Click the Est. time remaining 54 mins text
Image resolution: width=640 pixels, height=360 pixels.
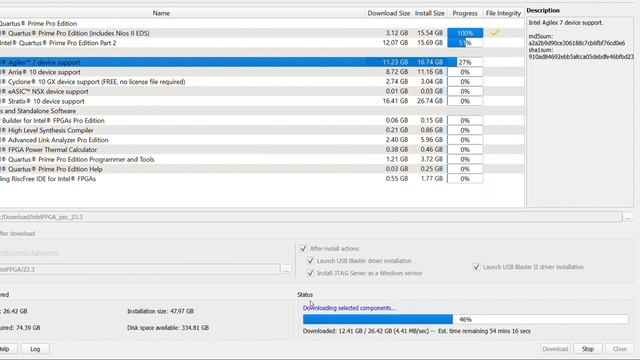pyautogui.click(x=484, y=331)
